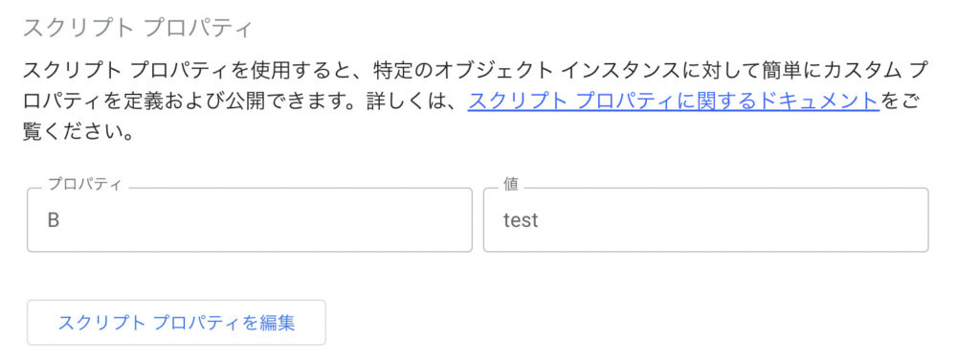Click the 簡単にカスタム phrase in description
This screenshot has width=980, height=362.
815,68
